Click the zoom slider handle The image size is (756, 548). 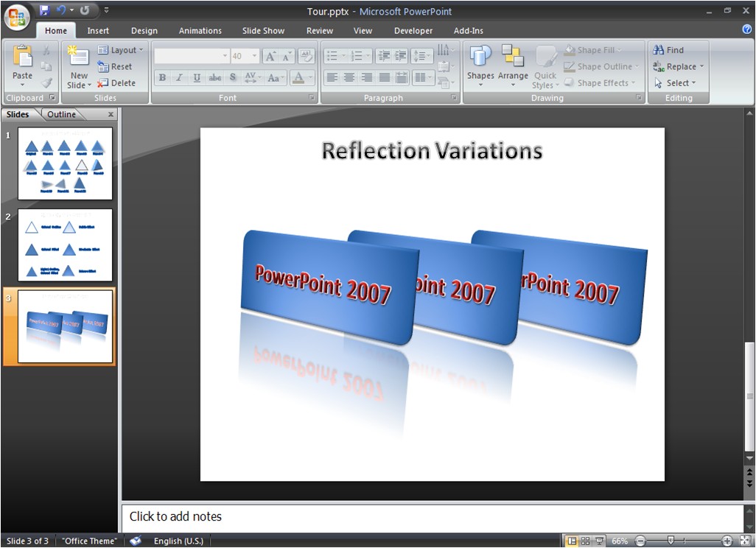point(671,541)
